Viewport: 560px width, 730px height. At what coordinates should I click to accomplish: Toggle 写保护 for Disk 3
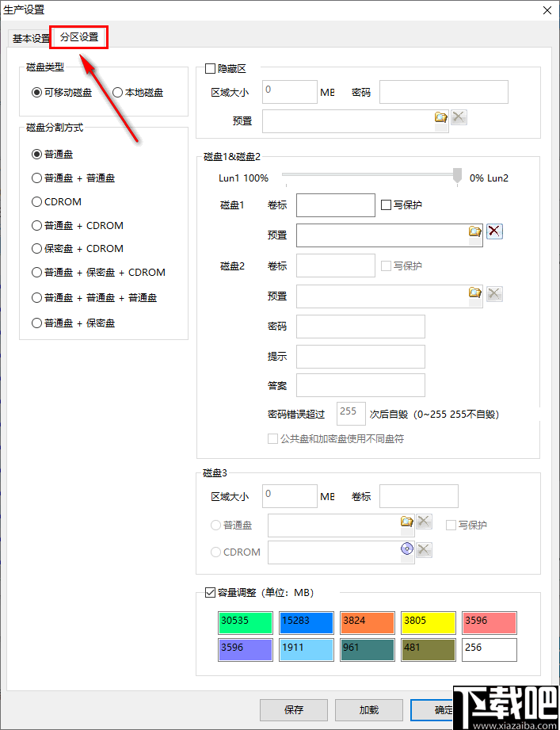click(x=451, y=526)
